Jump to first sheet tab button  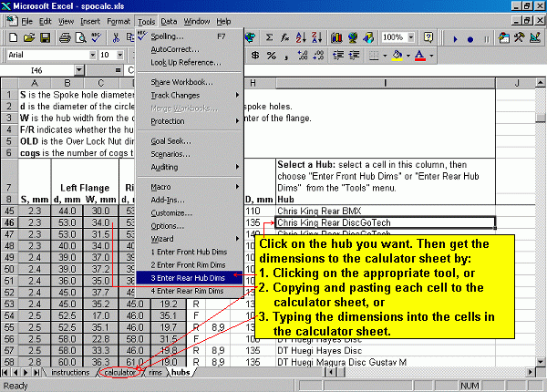[5, 372]
